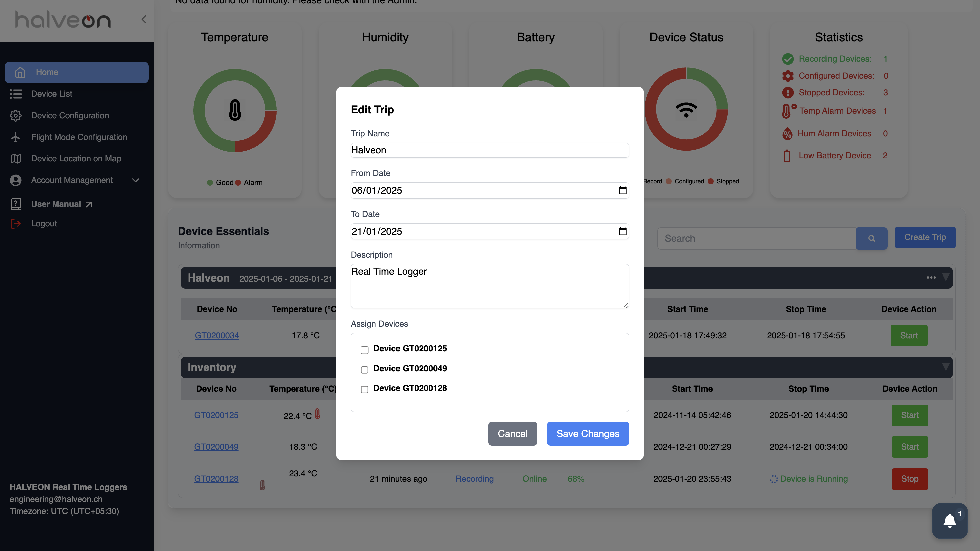Click the Recording status text for GT0200128
The image size is (980, 551).
tap(474, 479)
